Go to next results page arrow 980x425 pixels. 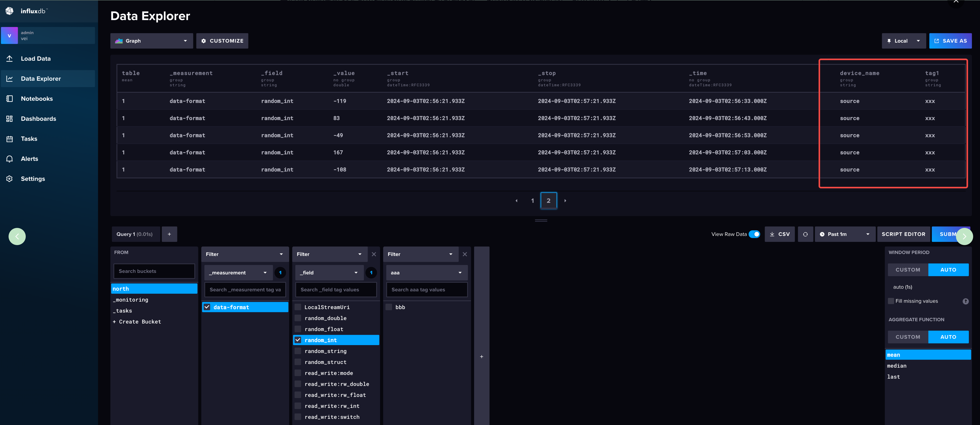565,201
